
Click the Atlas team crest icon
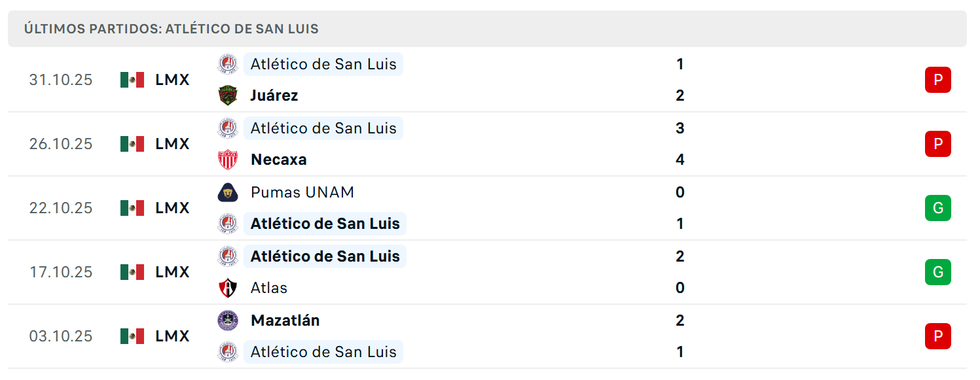click(x=228, y=288)
